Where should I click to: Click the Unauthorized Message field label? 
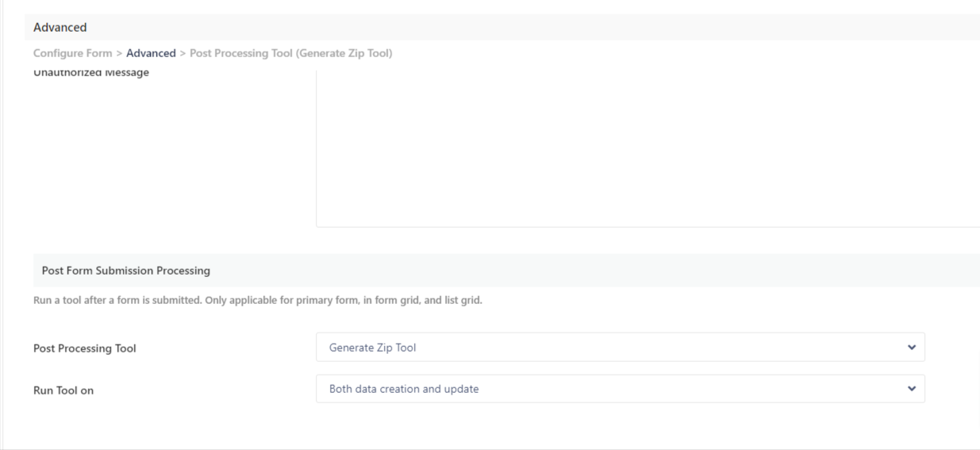point(91,74)
